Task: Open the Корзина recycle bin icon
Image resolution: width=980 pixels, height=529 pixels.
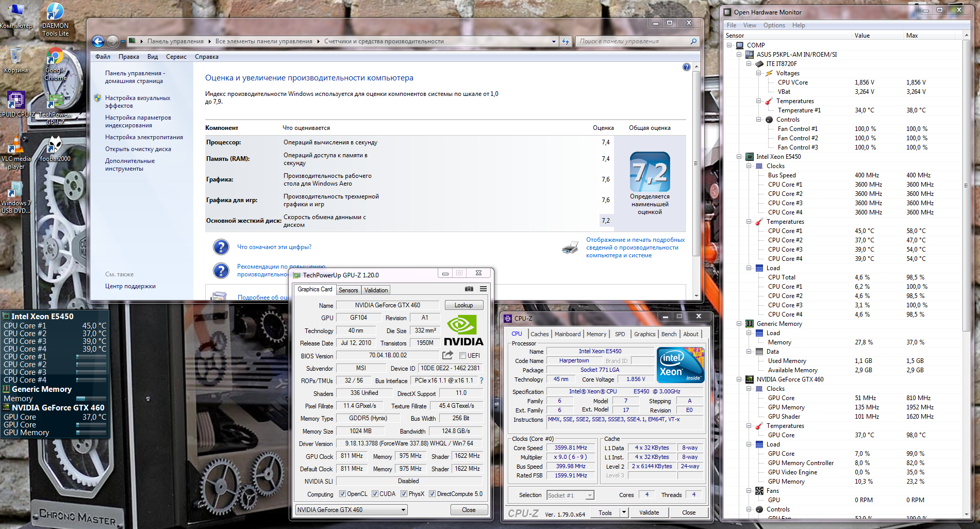Action: [x=16, y=60]
